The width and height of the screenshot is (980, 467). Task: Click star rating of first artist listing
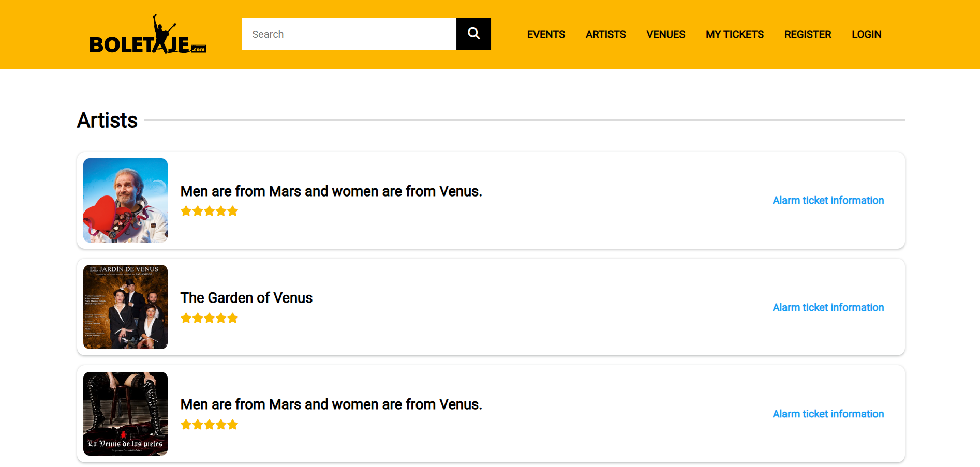coord(209,211)
